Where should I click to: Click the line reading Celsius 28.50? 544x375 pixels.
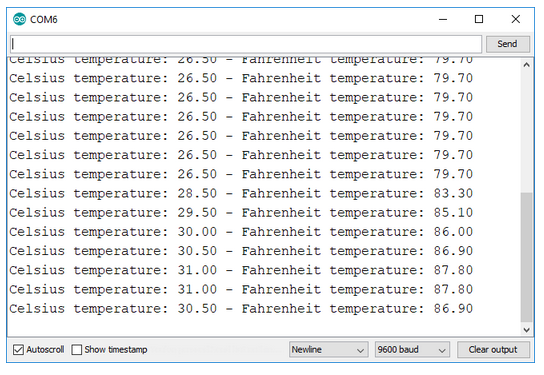(241, 193)
